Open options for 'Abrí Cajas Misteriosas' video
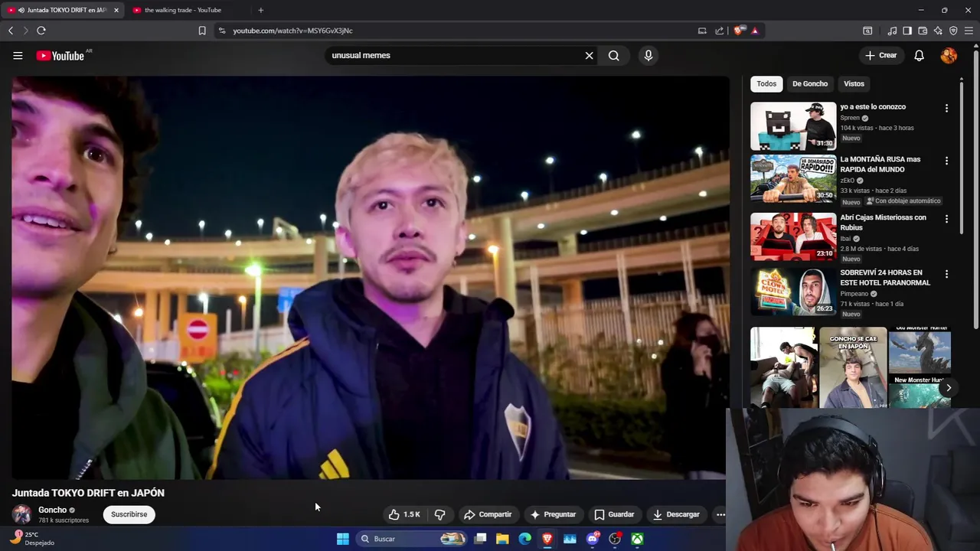The height and width of the screenshot is (551, 980). (946, 220)
